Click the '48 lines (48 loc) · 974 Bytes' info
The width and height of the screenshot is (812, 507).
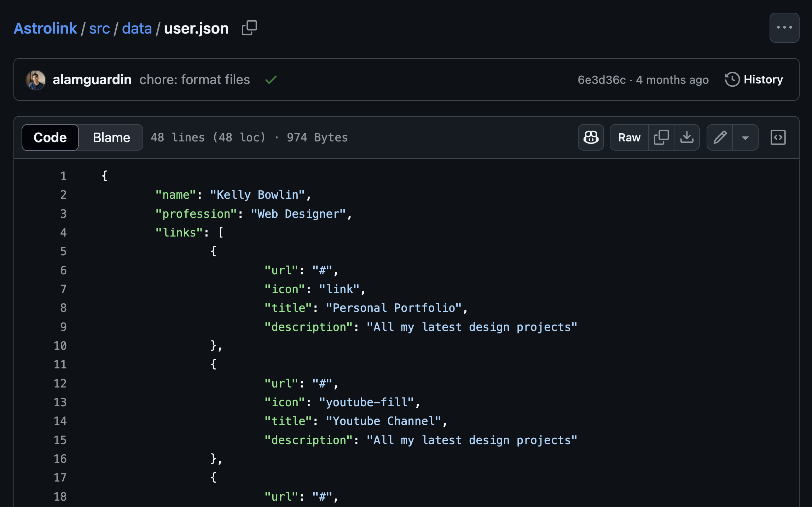point(249,137)
